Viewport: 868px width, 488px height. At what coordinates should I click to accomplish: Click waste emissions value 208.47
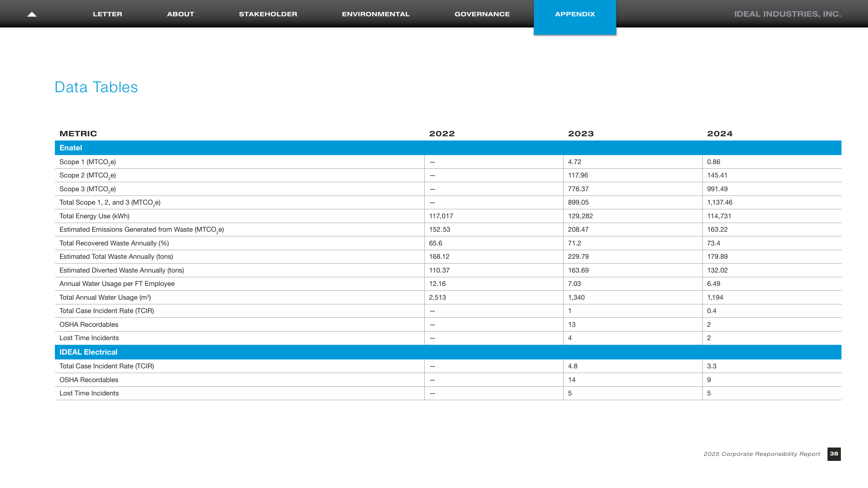click(x=578, y=230)
